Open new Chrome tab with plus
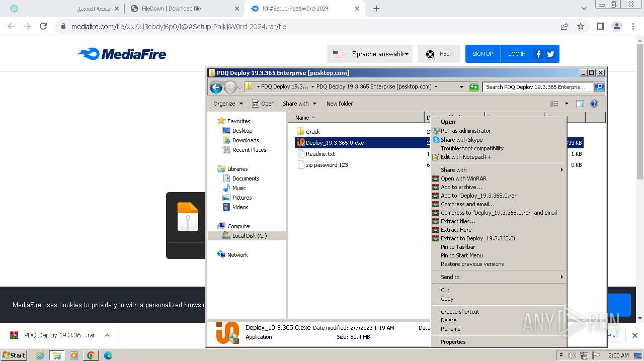This screenshot has width=644, height=362. (376, 9)
